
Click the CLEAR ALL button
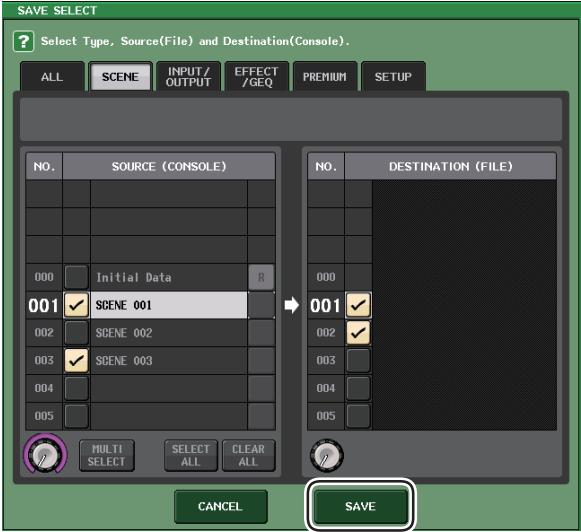point(248,455)
